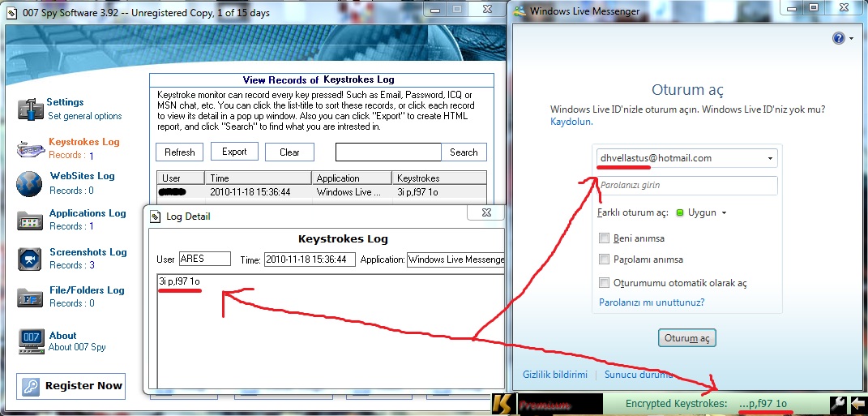868x416 pixels.
Task: Open the WebSites Log section
Action: pos(82,176)
